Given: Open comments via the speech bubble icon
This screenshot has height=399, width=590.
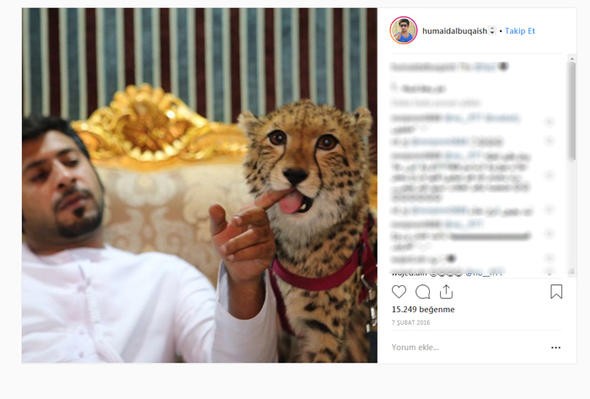Looking at the screenshot, I should [423, 292].
